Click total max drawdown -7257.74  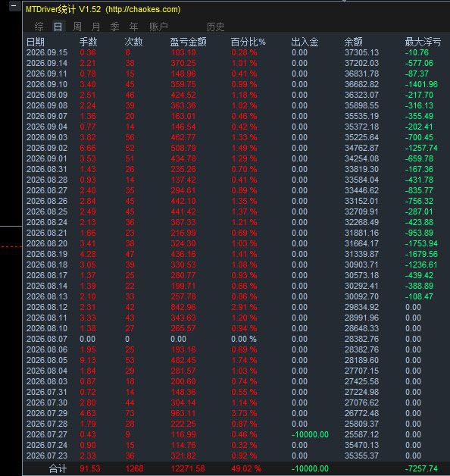[x=421, y=468]
